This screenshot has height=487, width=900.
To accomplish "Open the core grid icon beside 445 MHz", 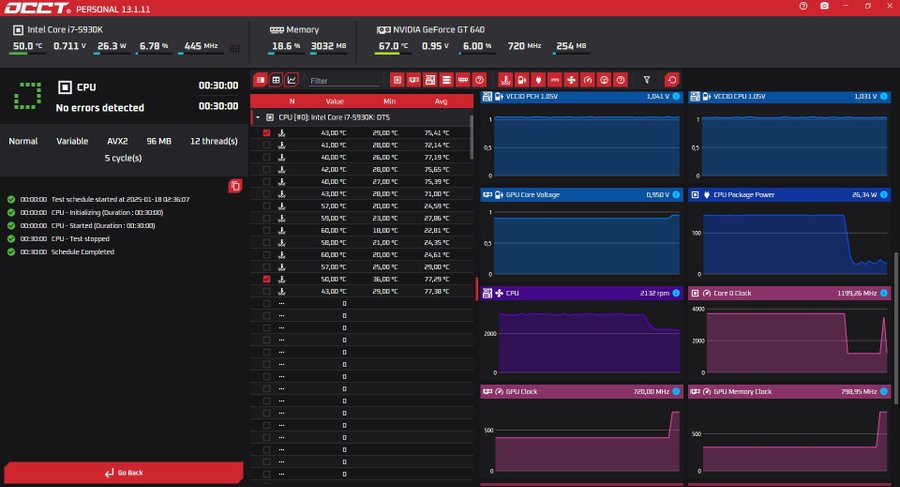I will (235, 48).
